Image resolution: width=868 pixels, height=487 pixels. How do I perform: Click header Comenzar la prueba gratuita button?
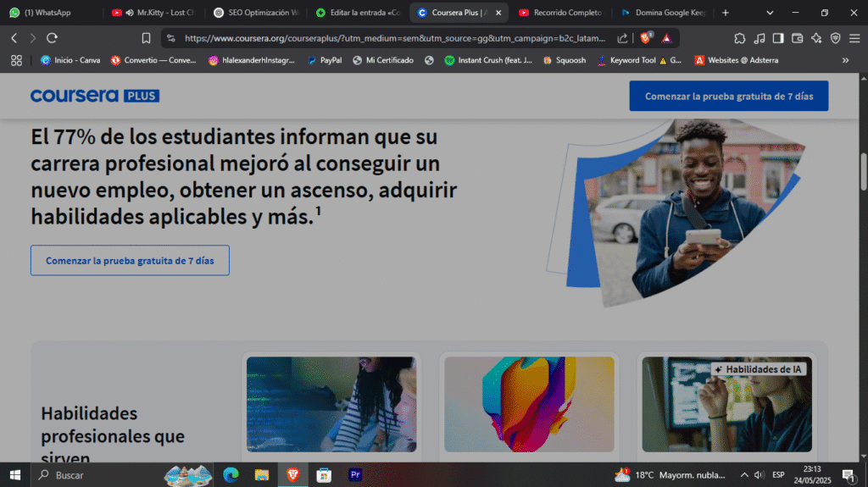pos(728,96)
